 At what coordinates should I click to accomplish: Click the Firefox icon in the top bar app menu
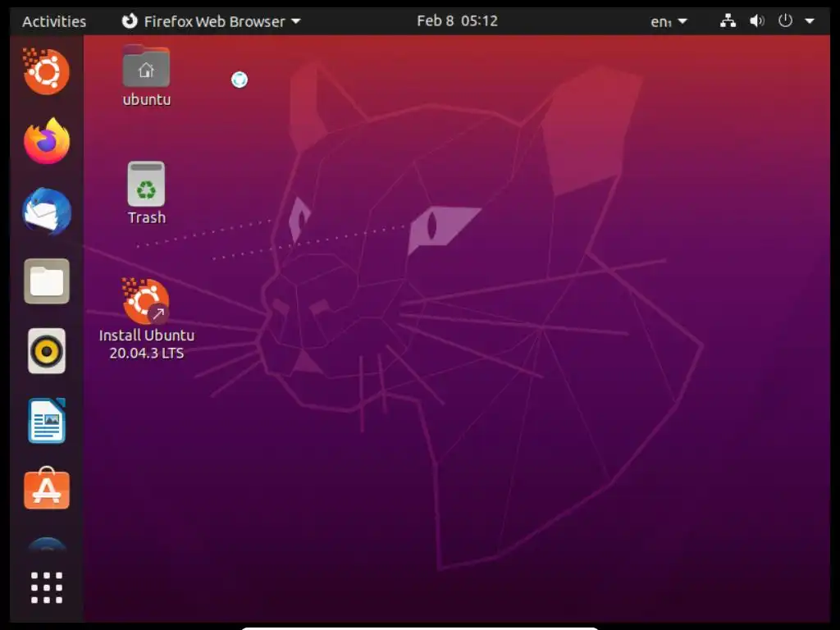point(130,21)
